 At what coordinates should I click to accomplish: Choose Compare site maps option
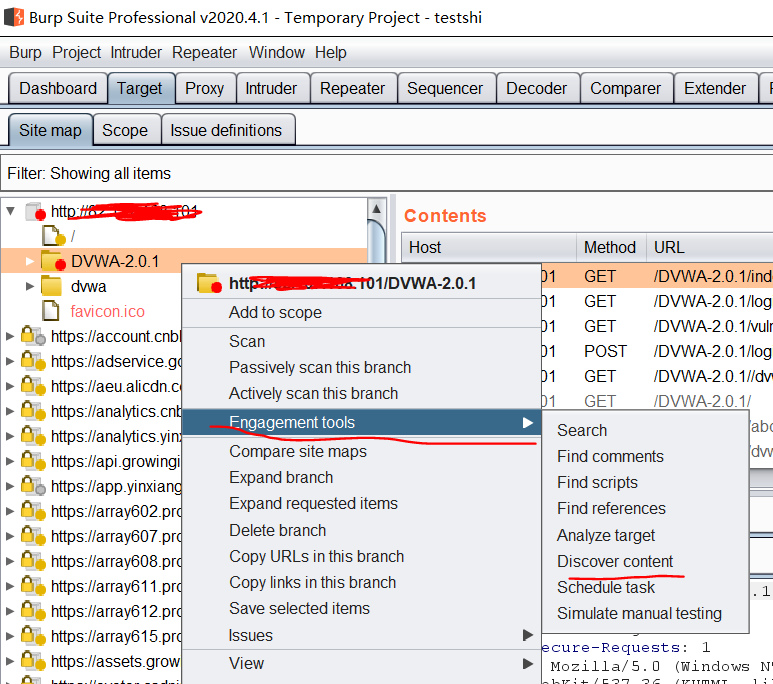pyautogui.click(x=361, y=452)
